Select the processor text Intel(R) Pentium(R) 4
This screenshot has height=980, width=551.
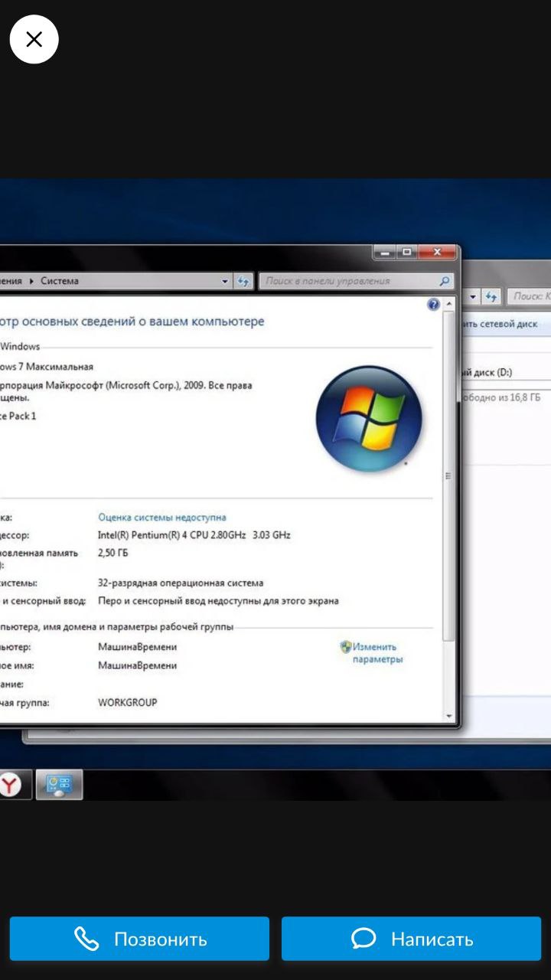(x=194, y=535)
